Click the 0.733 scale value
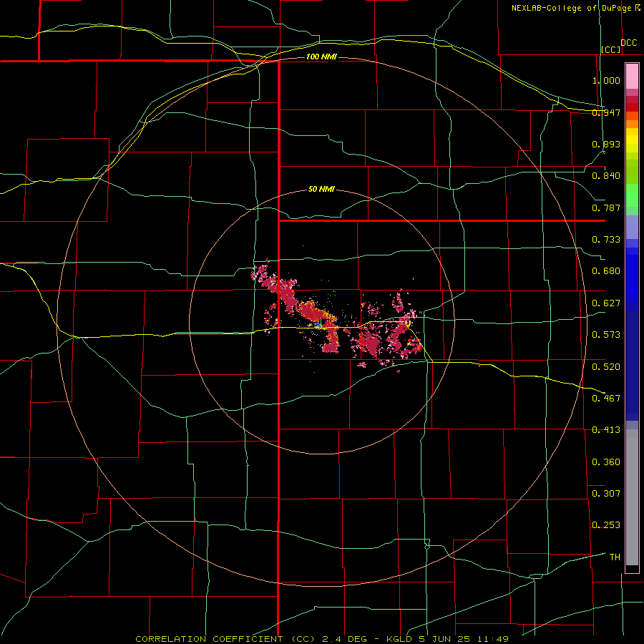644x644 pixels. [606, 240]
